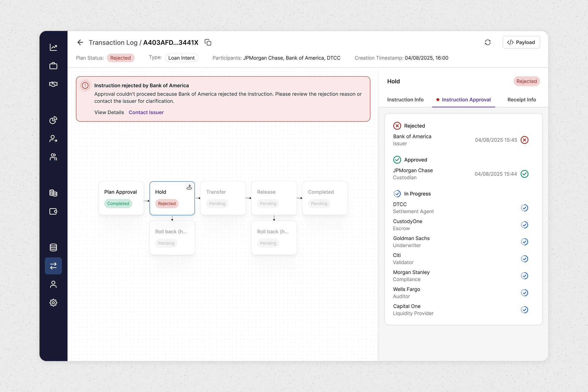The height and width of the screenshot is (392, 588).
Task: Click the Participants list text
Action: tap(292, 58)
